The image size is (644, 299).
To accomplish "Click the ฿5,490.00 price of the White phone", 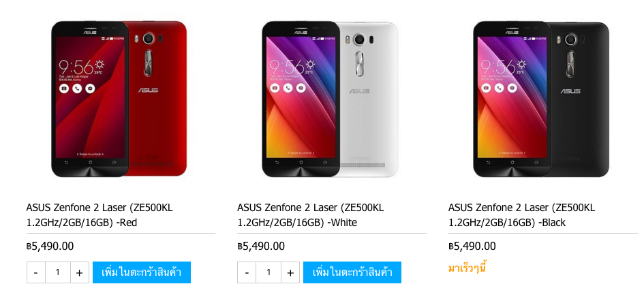I will 261,247.
